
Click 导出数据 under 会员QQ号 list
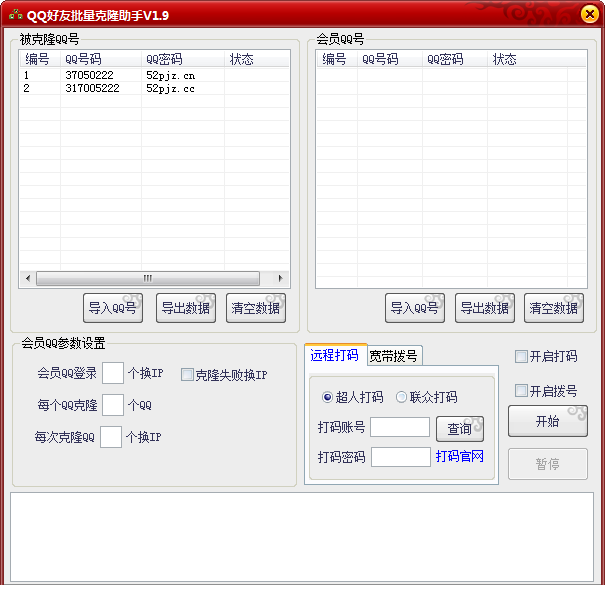coord(485,308)
